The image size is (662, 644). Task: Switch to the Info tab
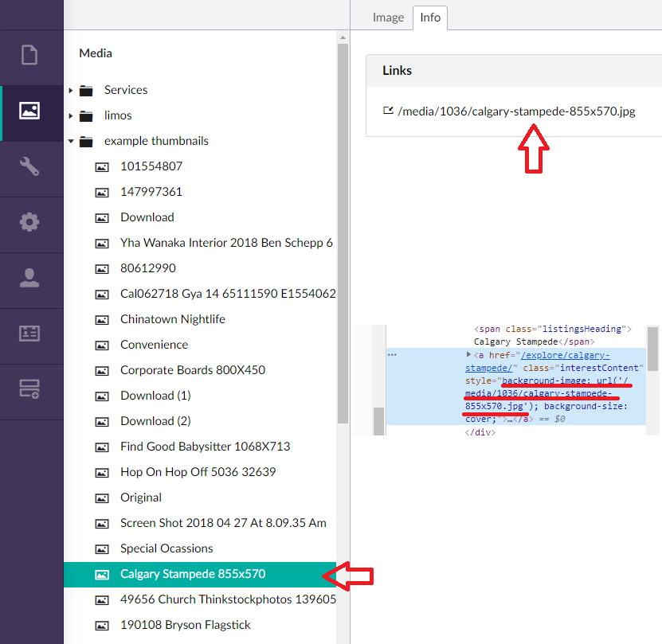coord(430,18)
